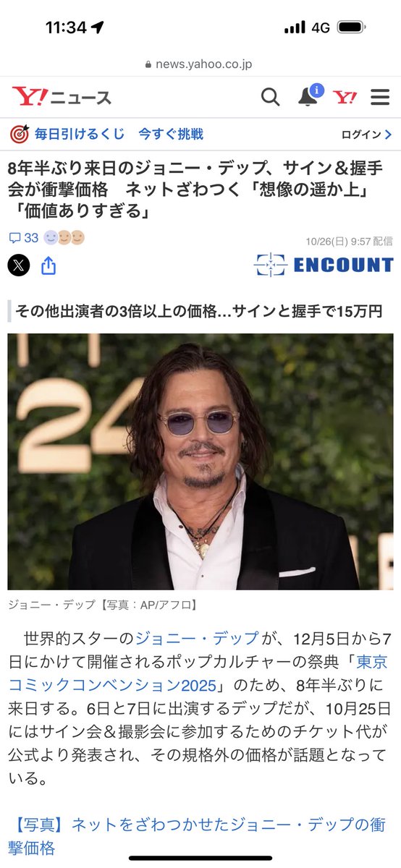Tap the red Y! icon in header

tap(346, 97)
